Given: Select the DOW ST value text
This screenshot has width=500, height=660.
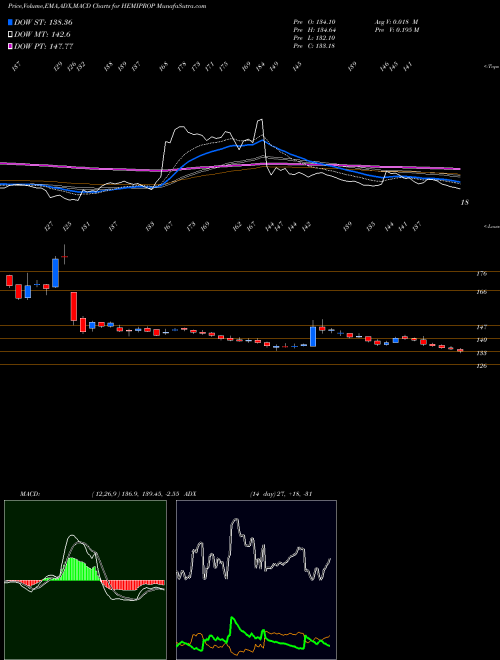Looking at the screenshot, I should point(61,22).
